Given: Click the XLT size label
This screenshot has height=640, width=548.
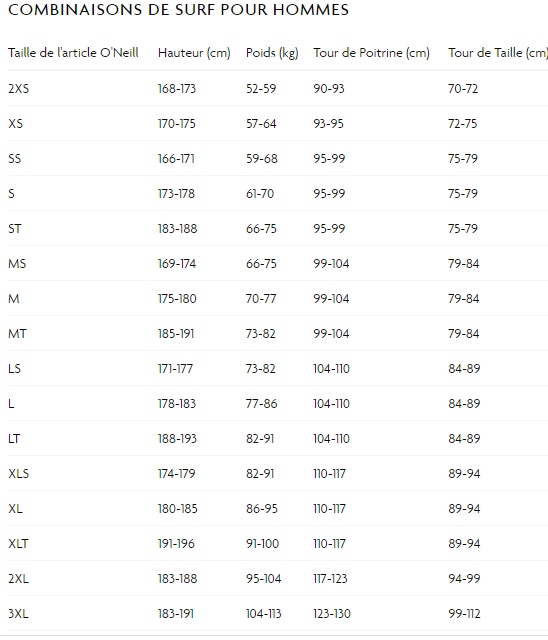Looking at the screenshot, I should tap(18, 544).
